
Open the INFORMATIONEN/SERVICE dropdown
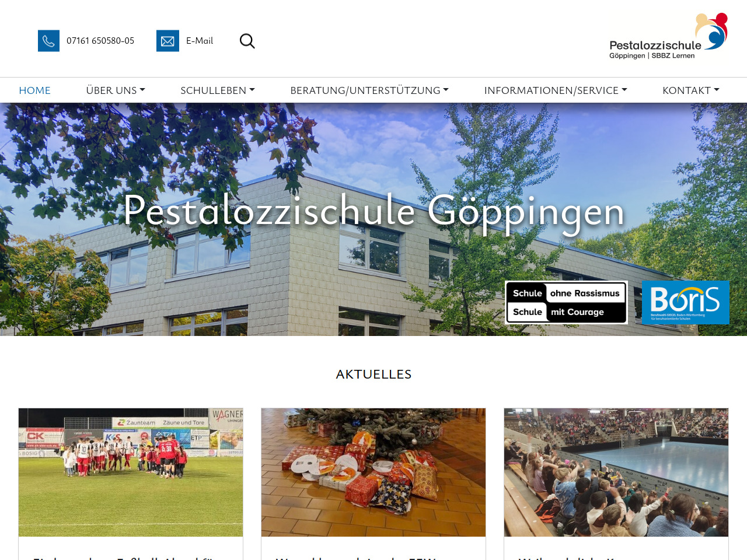(556, 90)
